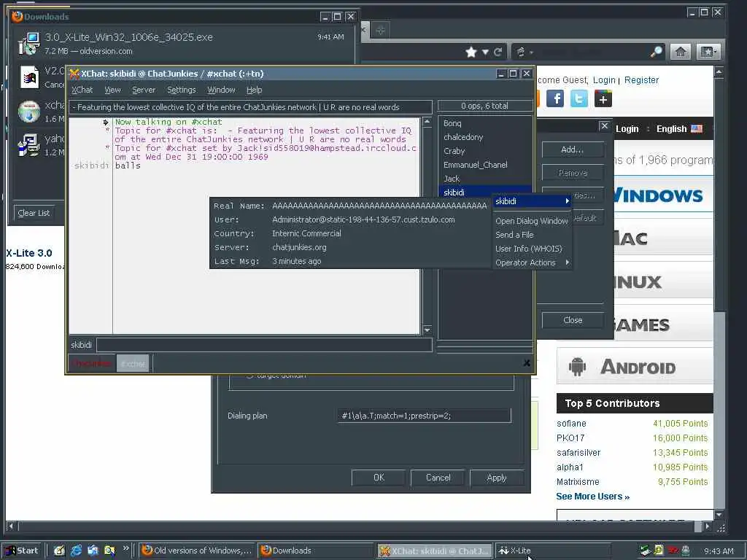Click the Add... button in the dialog
The width and height of the screenshot is (747, 560).
tap(573, 149)
